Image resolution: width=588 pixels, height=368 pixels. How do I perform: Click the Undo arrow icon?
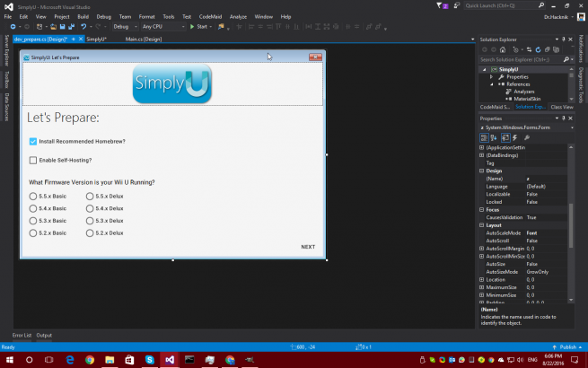(83, 27)
